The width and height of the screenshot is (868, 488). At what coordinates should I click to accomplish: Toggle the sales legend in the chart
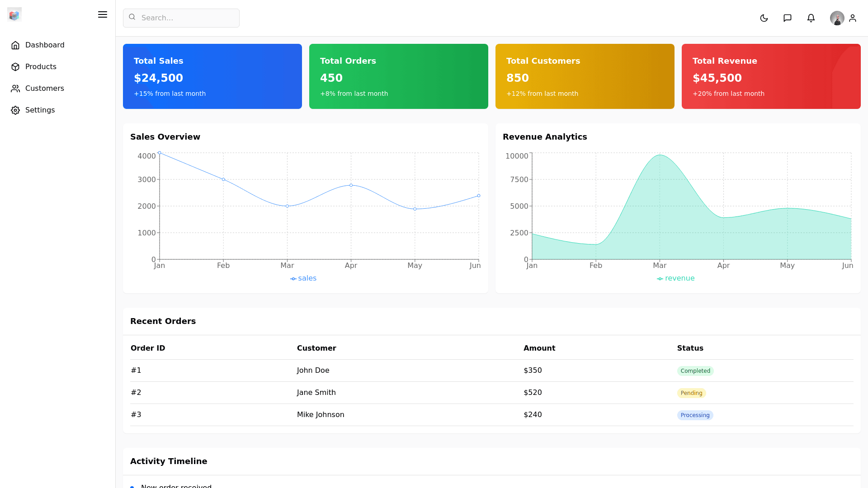[x=303, y=278]
